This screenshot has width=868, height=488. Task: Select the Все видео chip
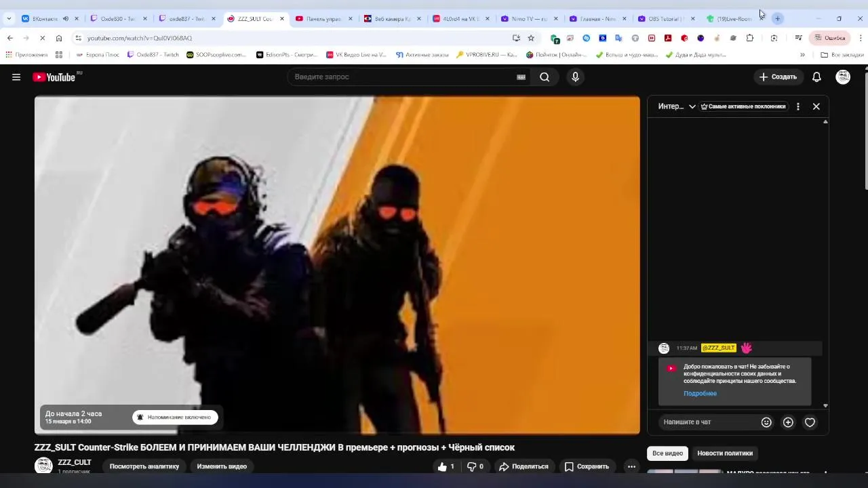[x=667, y=453]
